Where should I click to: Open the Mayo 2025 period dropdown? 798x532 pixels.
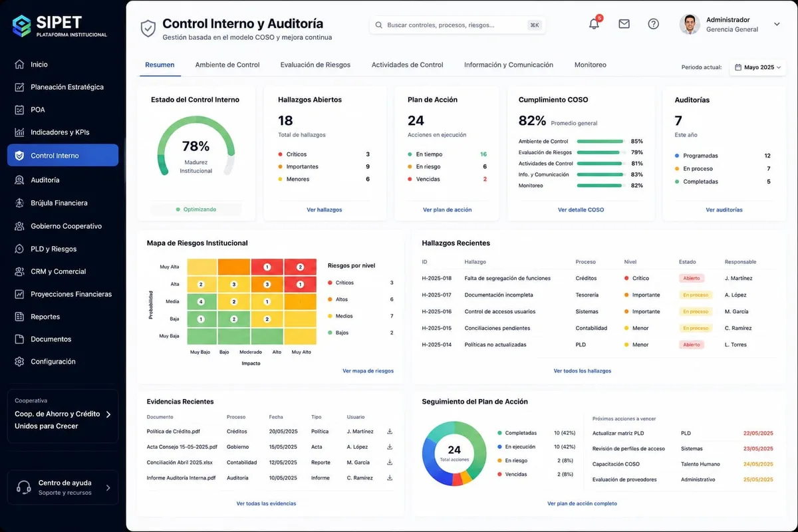coord(757,67)
